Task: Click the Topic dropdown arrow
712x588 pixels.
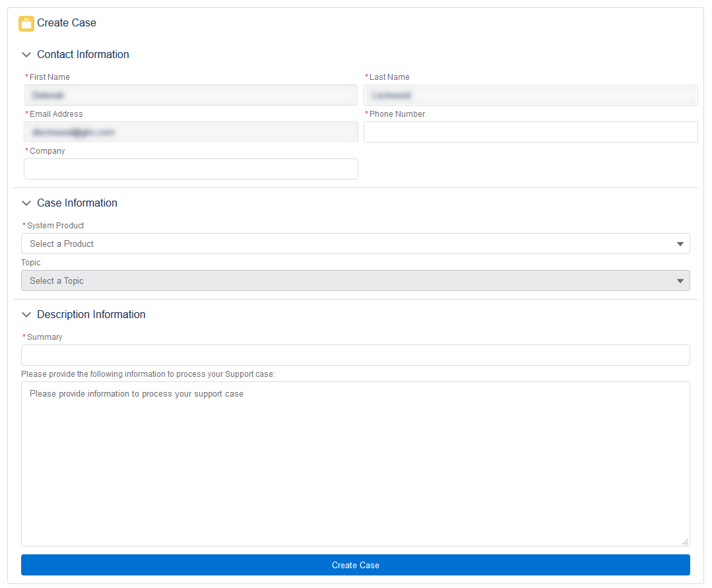Action: tap(680, 281)
